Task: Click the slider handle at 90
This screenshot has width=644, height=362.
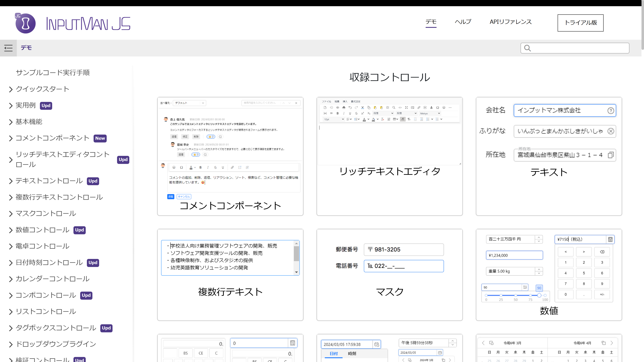Action: (539, 295)
